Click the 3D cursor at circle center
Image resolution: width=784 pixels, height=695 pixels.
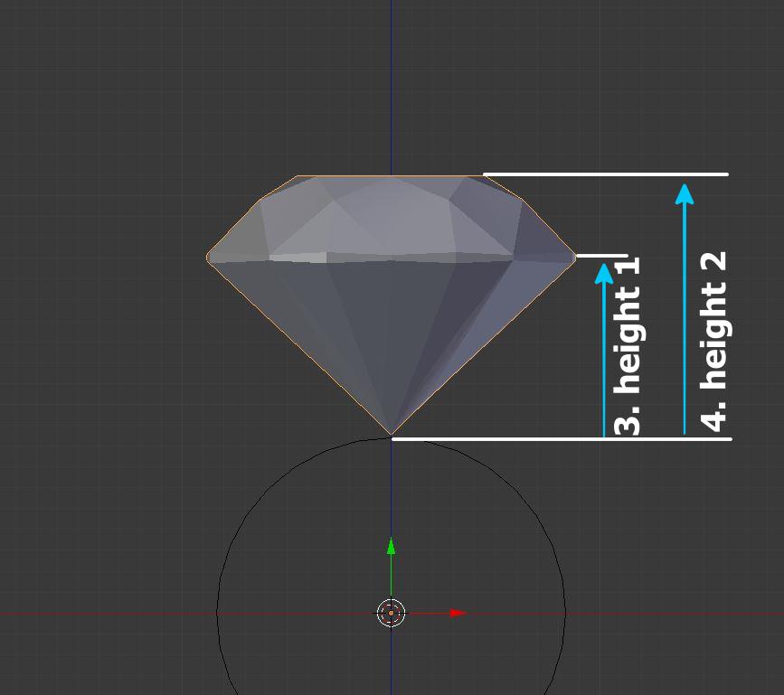(x=391, y=613)
